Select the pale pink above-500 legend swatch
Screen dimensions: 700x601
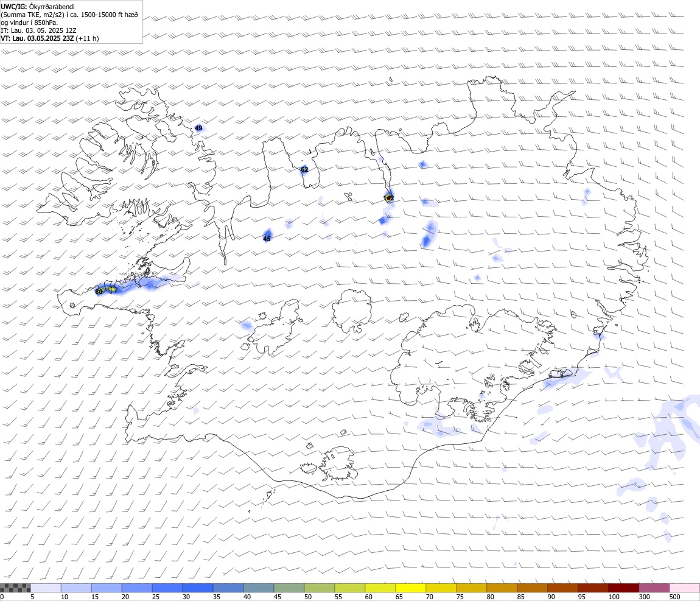click(x=684, y=588)
